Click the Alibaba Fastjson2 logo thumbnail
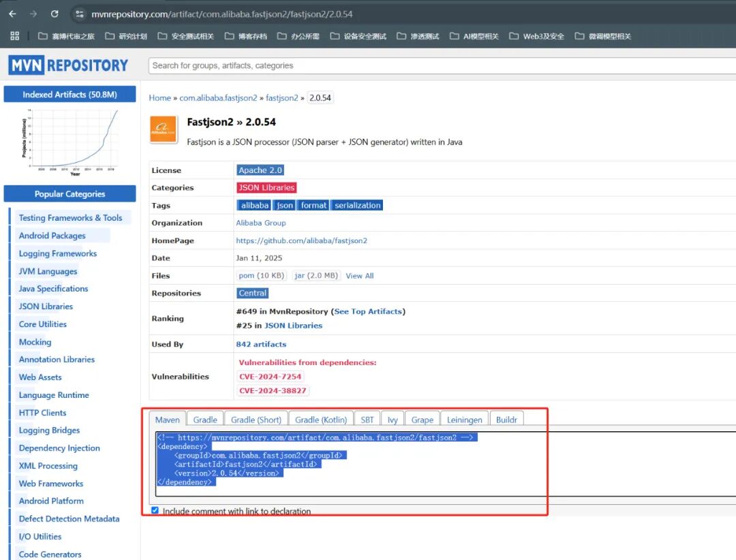736x560 pixels. click(164, 129)
